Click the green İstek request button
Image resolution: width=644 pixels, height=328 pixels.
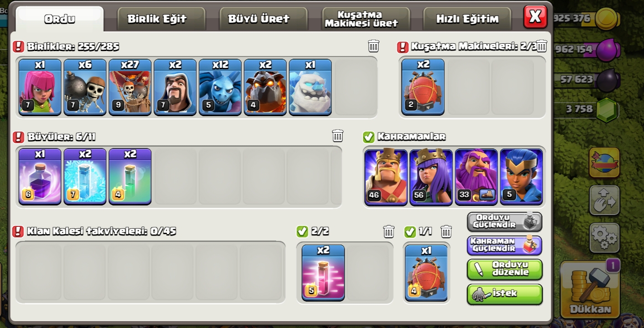[505, 294]
